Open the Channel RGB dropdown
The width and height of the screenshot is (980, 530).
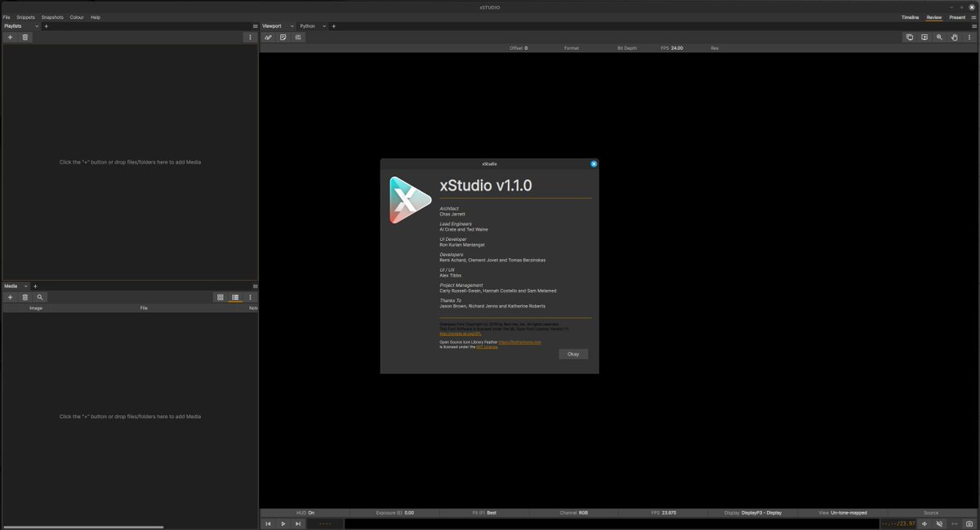(x=574, y=513)
